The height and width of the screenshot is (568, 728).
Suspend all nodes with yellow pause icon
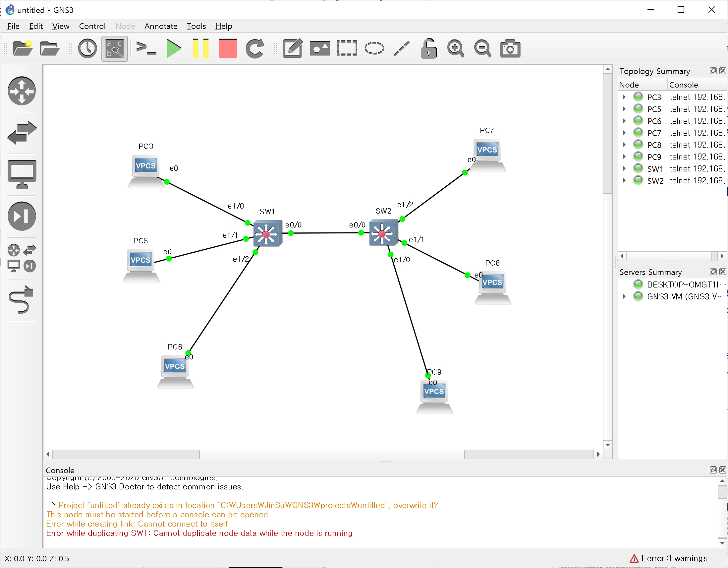click(201, 49)
